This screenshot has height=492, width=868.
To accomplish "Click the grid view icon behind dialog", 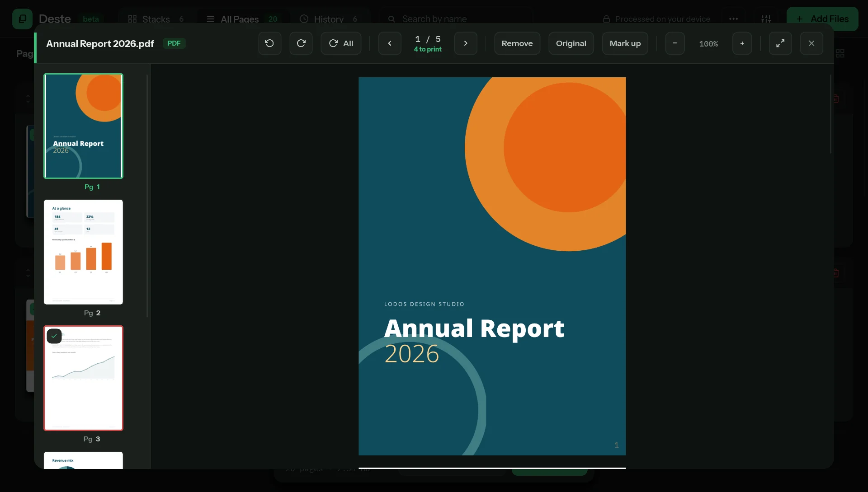I will [x=840, y=53].
